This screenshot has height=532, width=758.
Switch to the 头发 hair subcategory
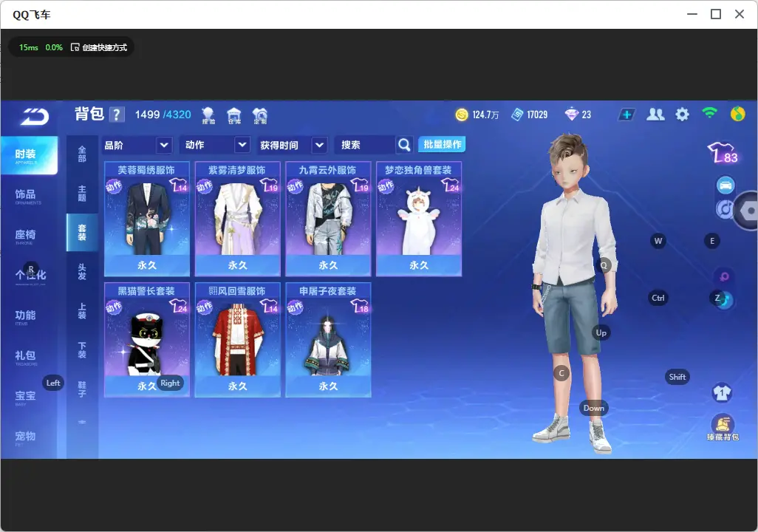(x=82, y=272)
